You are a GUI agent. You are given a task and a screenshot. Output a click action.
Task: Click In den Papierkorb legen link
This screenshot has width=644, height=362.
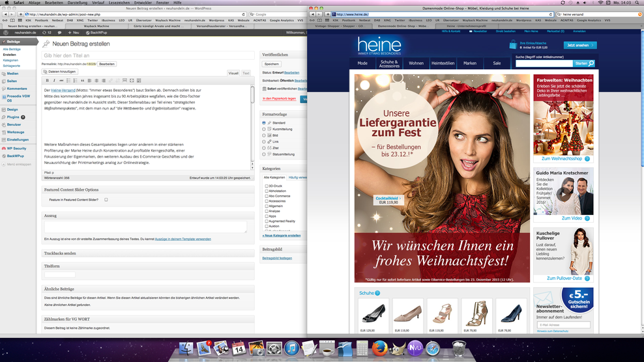point(279,98)
